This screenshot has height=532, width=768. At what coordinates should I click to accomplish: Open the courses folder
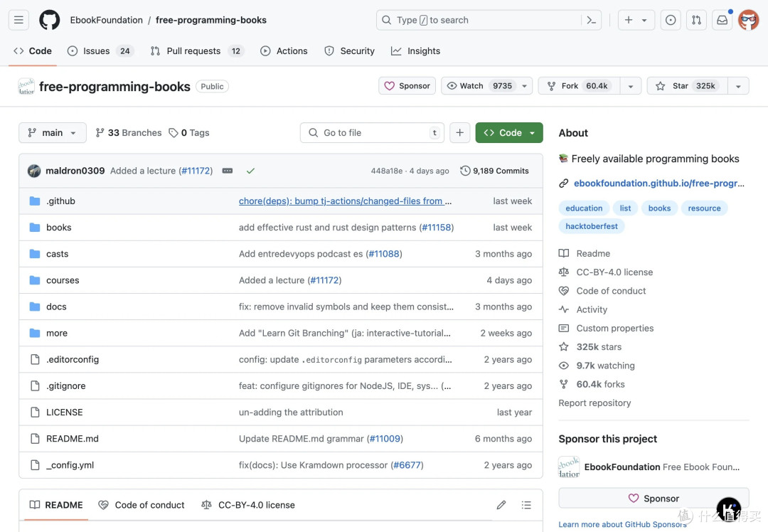click(63, 280)
